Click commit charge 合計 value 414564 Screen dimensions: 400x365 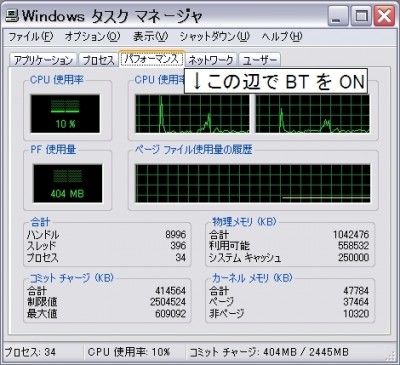coord(170,291)
